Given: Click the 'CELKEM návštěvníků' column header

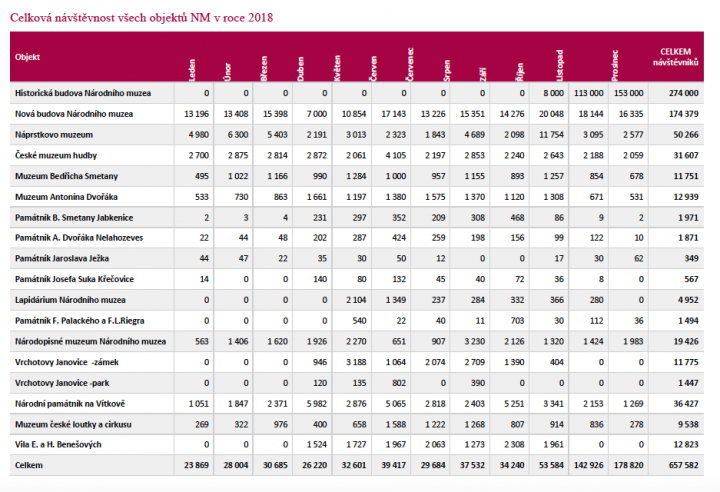Looking at the screenshot, I should [x=675, y=57].
